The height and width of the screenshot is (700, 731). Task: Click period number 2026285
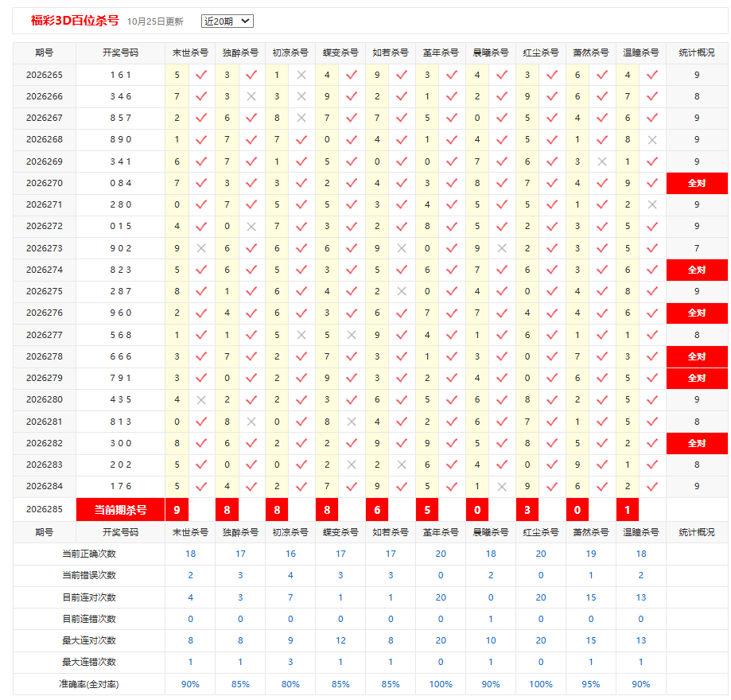tap(45, 509)
